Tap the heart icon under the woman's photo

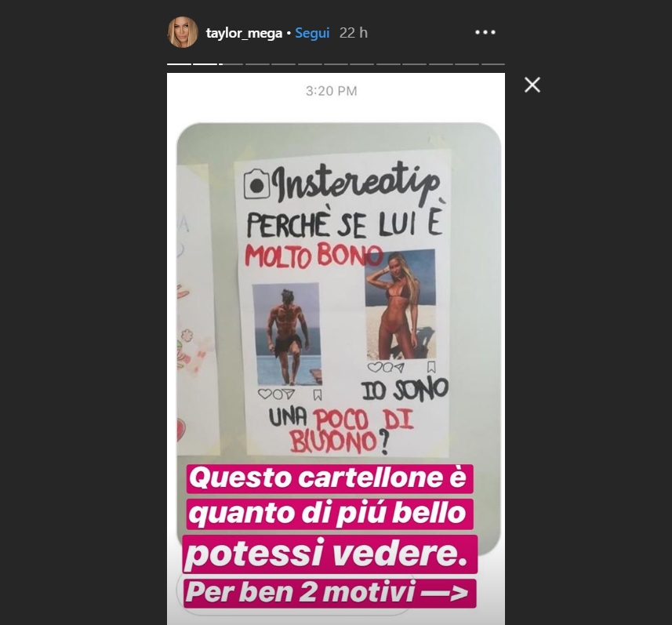point(375,367)
